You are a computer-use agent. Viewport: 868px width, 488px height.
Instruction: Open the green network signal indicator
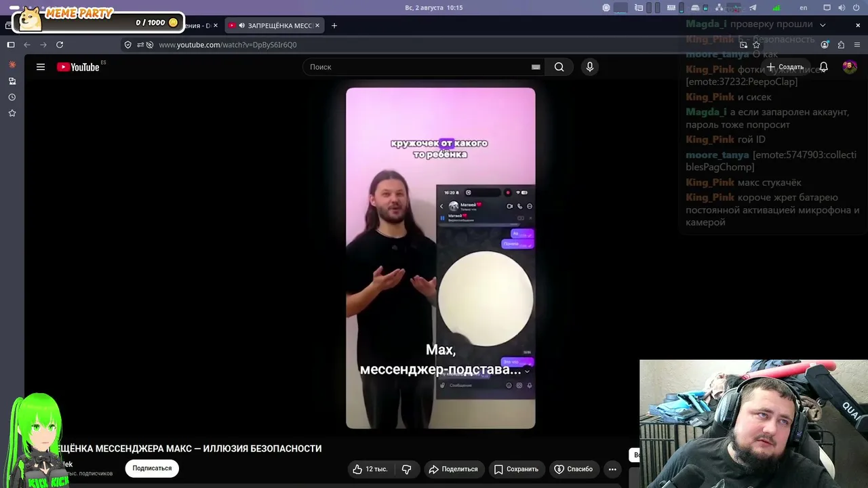(777, 7)
